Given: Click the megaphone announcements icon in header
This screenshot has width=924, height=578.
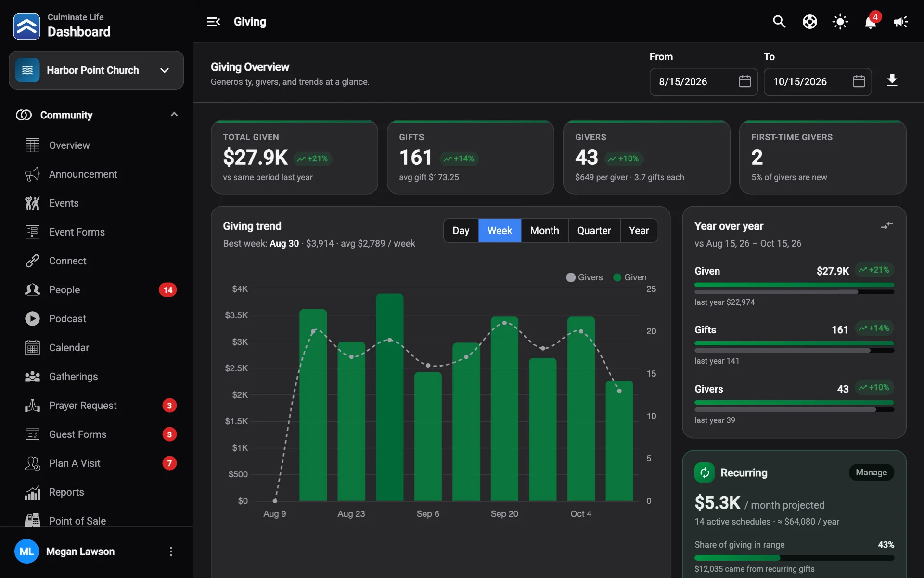Looking at the screenshot, I should [900, 22].
